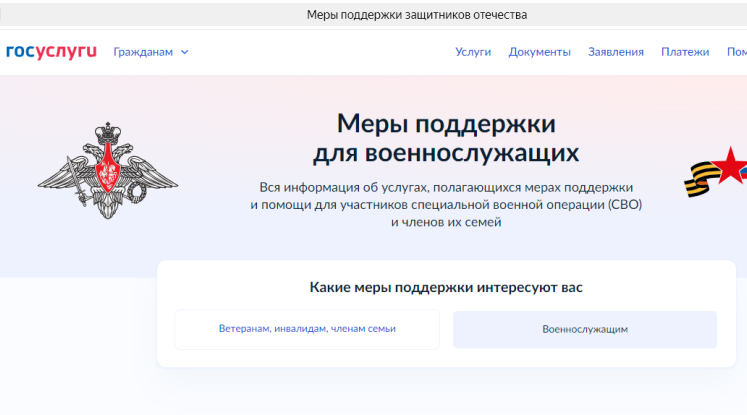This screenshot has height=415, width=747.
Task: Click the page title Меры поддержки защитников отечества
Action: [416, 15]
